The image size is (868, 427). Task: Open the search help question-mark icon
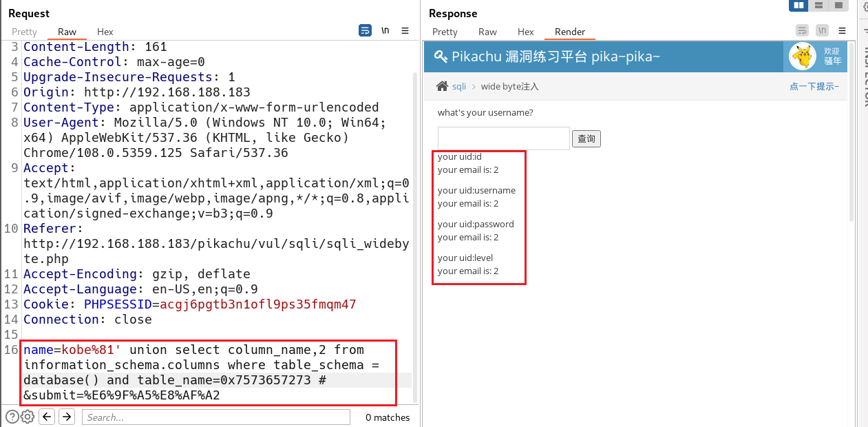[x=12, y=417]
